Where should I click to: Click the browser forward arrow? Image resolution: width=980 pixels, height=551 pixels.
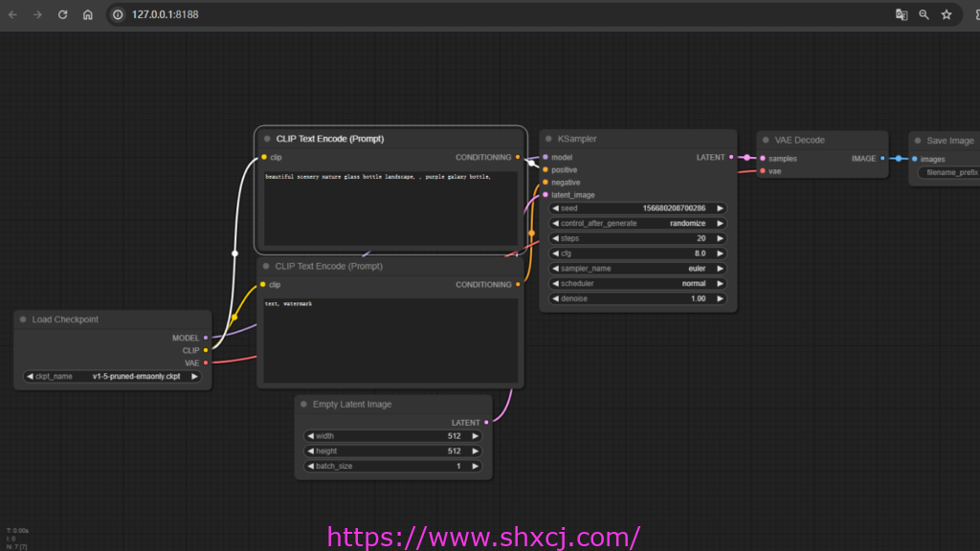click(37, 14)
